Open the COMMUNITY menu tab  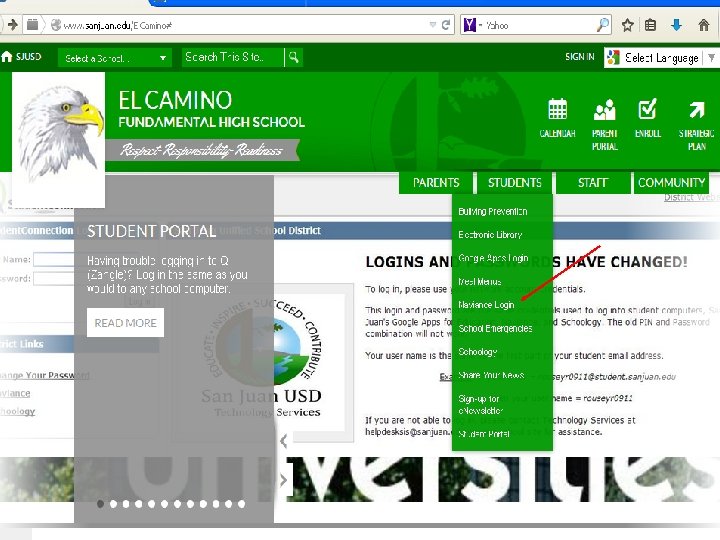click(671, 183)
